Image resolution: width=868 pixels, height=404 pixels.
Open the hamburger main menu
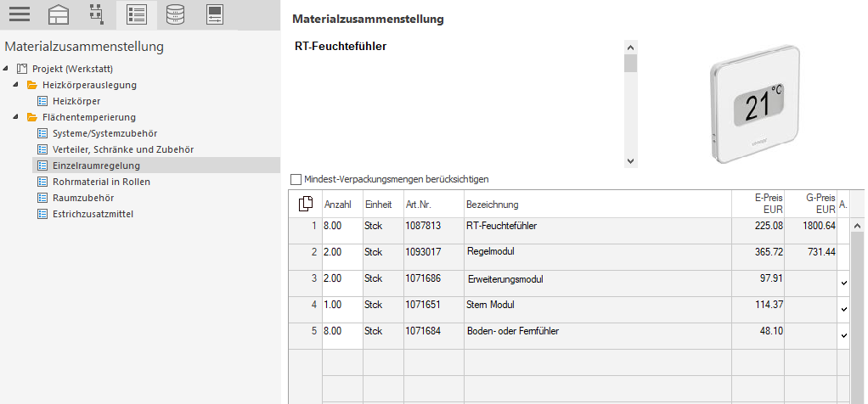click(x=20, y=14)
